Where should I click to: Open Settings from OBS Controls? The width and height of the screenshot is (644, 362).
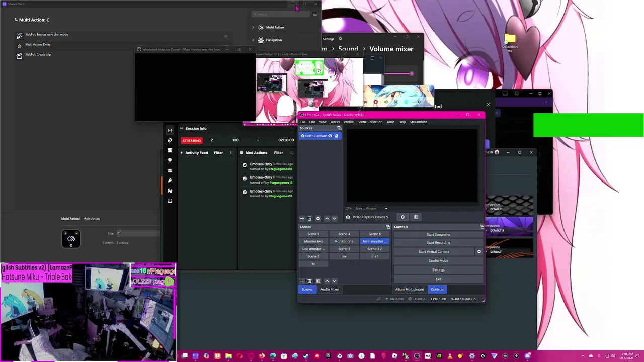(x=438, y=269)
